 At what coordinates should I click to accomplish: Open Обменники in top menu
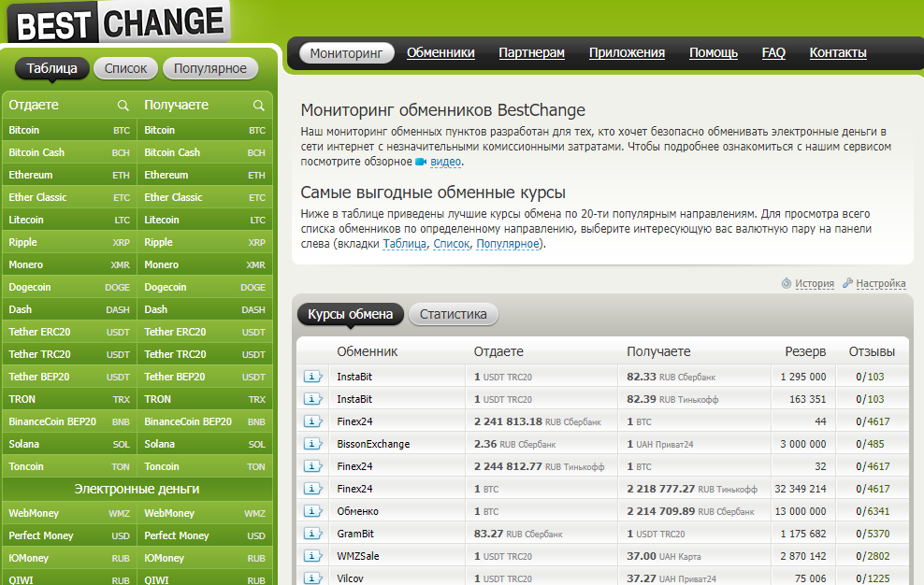click(440, 53)
